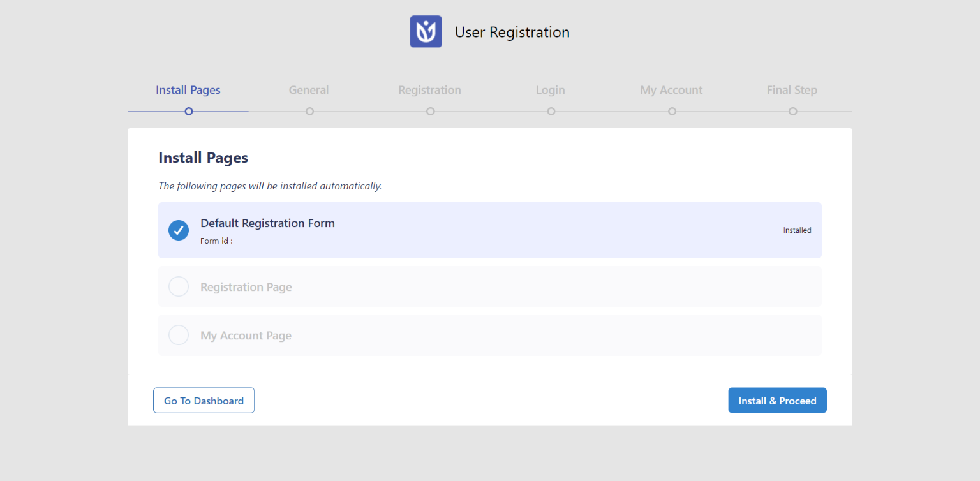Jump to the Final Step tab

coord(792,90)
